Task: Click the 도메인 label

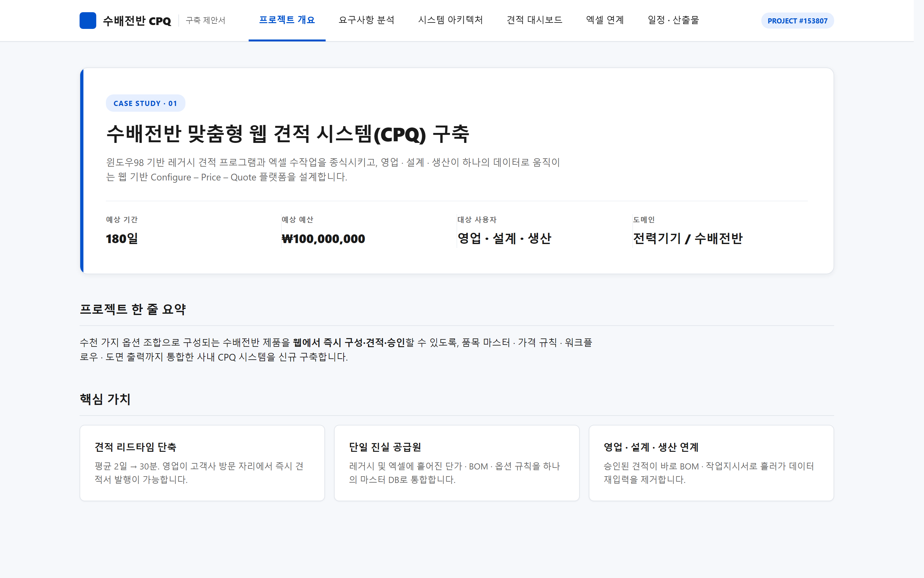Action: coord(644,219)
